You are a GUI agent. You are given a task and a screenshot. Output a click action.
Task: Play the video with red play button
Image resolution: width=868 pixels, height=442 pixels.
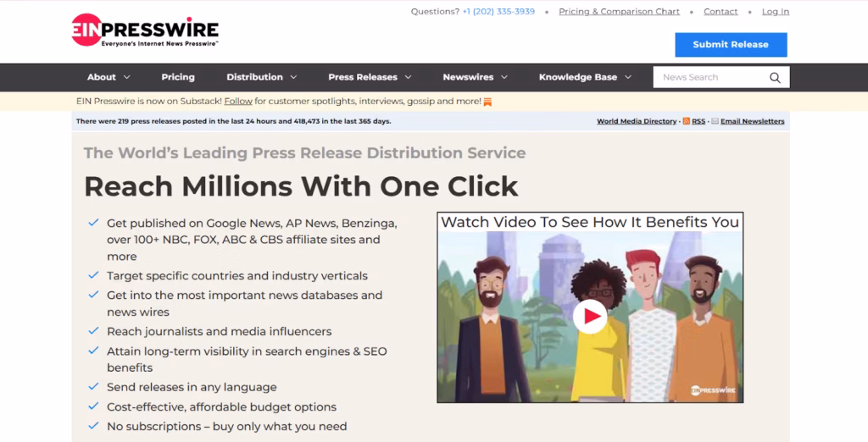coord(590,316)
